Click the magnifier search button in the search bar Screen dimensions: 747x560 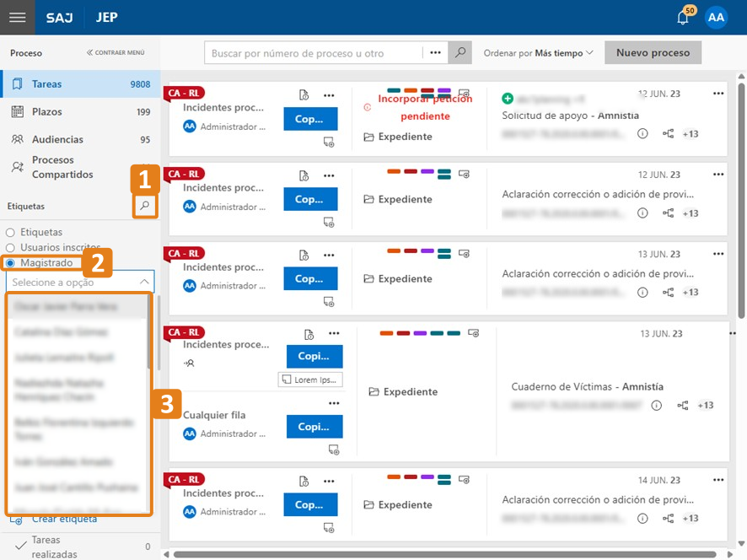click(x=459, y=52)
